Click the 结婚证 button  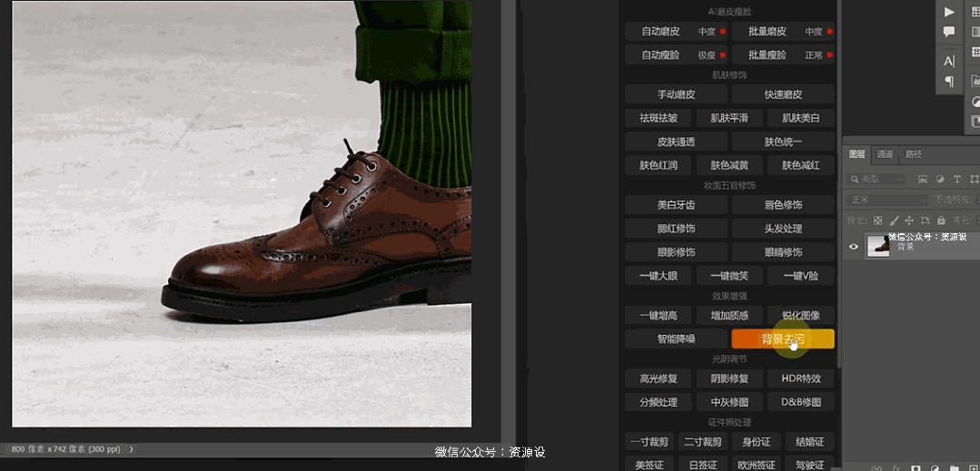click(810, 442)
